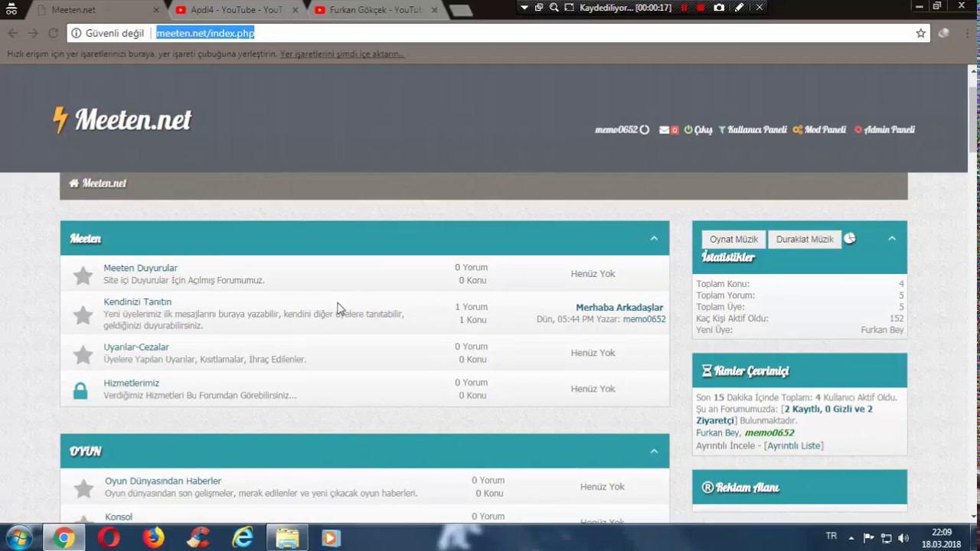Screen dimensions: 980x551
Task: Close the Apdi4 YouTube tab
Action: tap(295, 10)
